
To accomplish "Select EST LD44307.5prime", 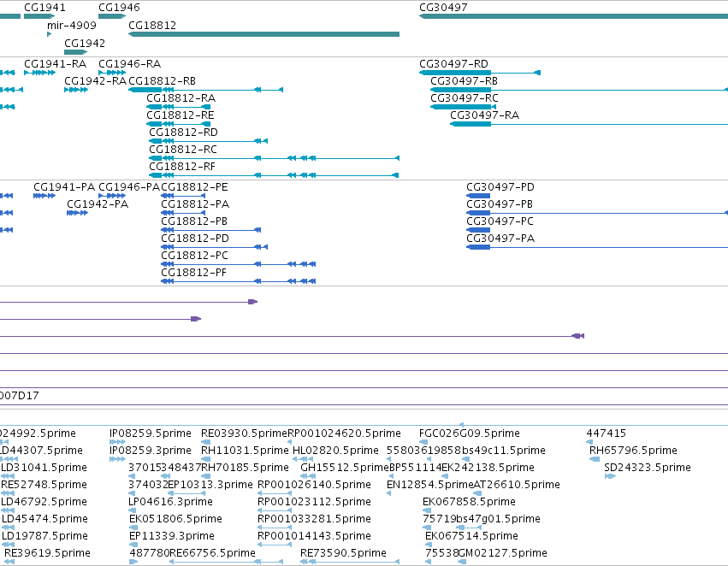I will tap(42, 451).
